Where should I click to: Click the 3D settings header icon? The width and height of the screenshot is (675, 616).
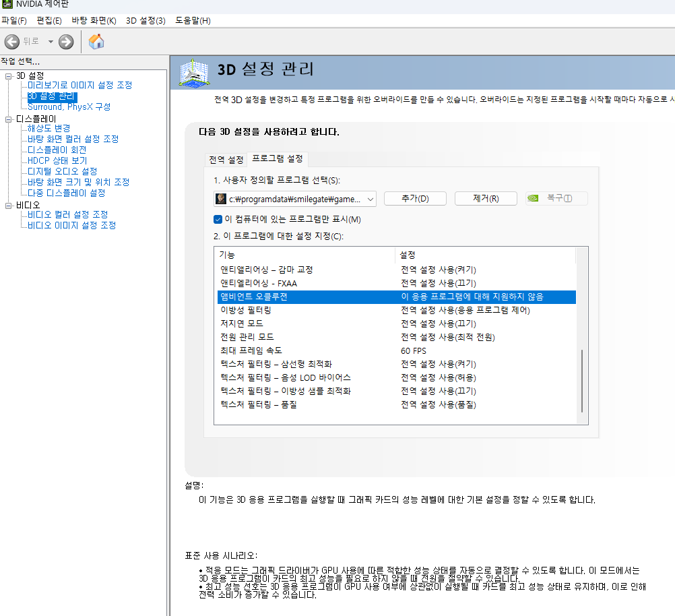pyautogui.click(x=194, y=73)
